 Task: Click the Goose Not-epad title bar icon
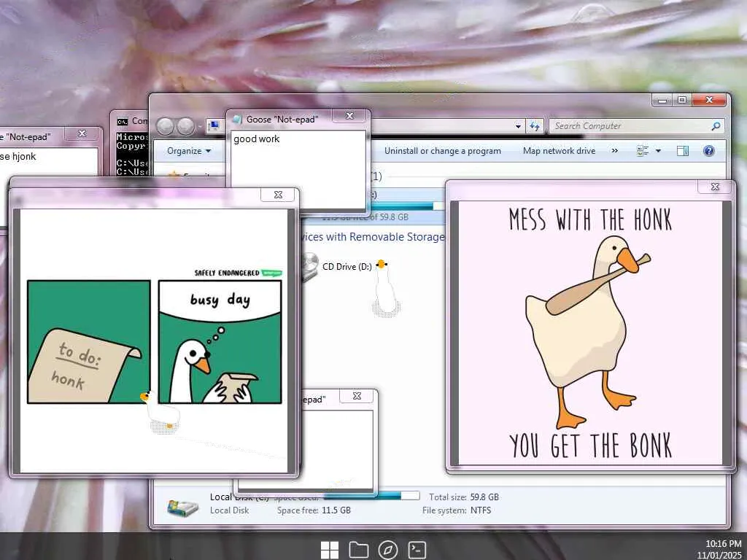[237, 119]
